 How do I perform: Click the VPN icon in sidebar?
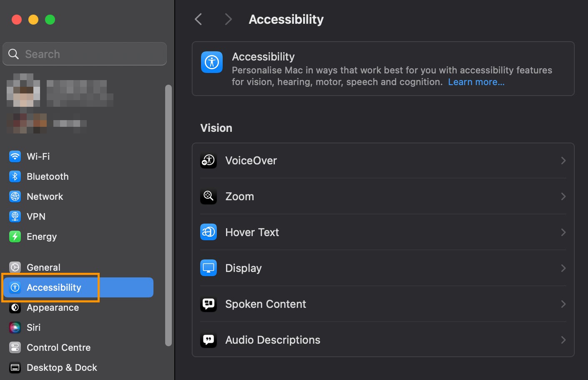point(15,216)
